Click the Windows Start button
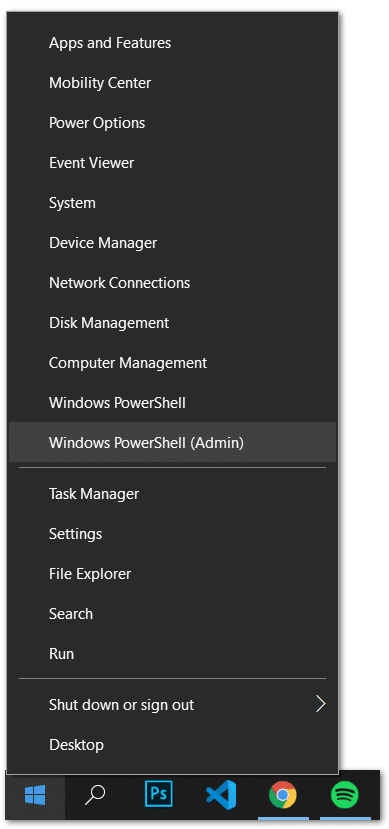Image resolution: width=389 pixels, height=829 pixels. 35,795
